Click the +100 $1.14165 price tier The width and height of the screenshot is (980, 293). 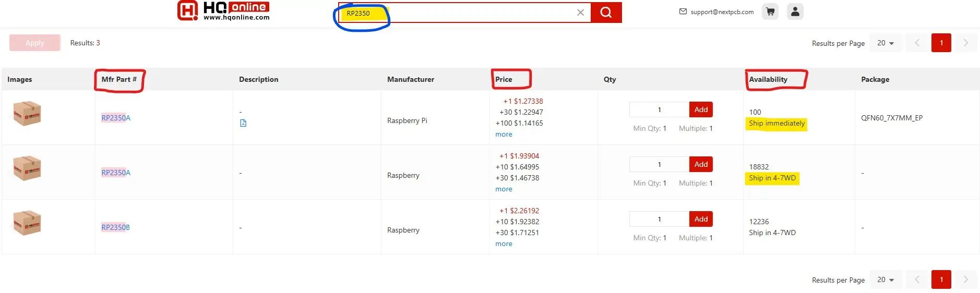click(x=519, y=123)
